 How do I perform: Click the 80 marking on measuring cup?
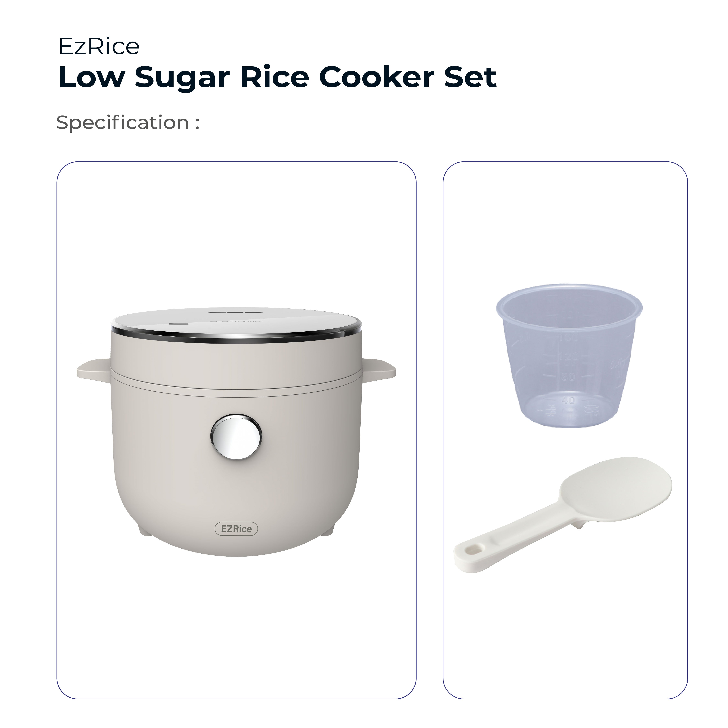(568, 377)
